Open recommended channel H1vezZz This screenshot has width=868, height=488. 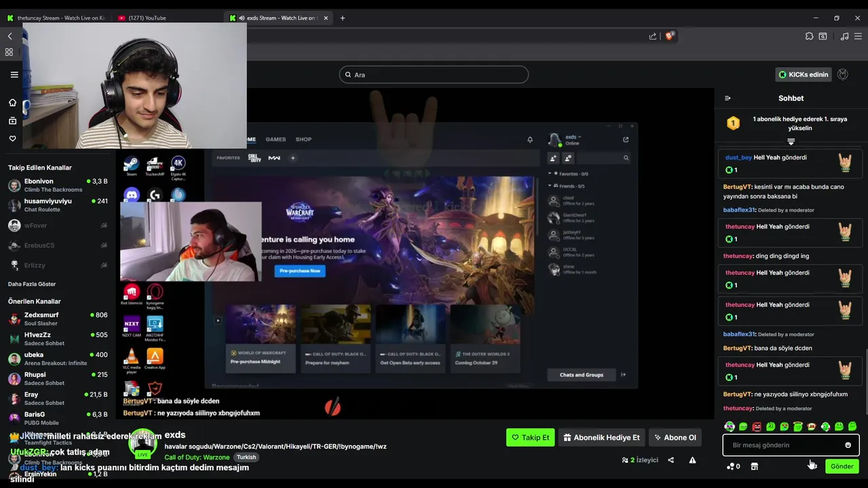[58, 339]
